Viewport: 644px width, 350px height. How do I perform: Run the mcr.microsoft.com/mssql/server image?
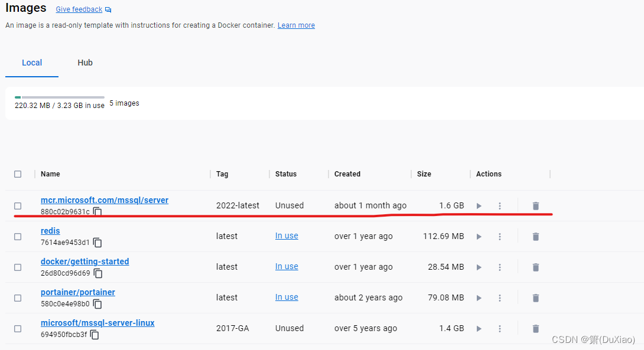[479, 206]
